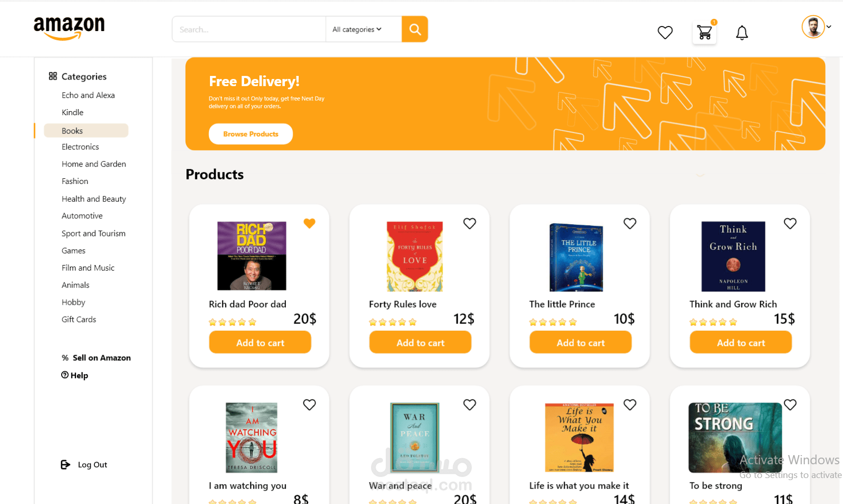Toggle heart on Think and Grow Rich

(x=790, y=223)
